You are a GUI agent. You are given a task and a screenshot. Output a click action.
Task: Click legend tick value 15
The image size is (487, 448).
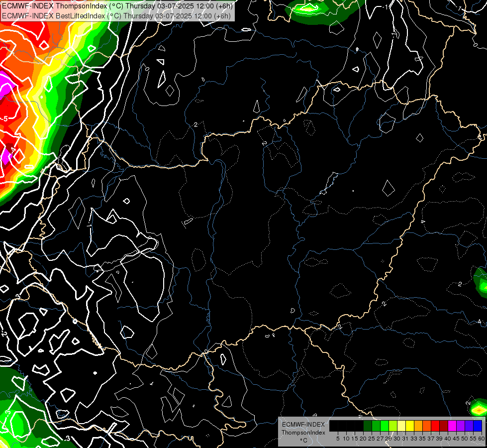click(355, 439)
